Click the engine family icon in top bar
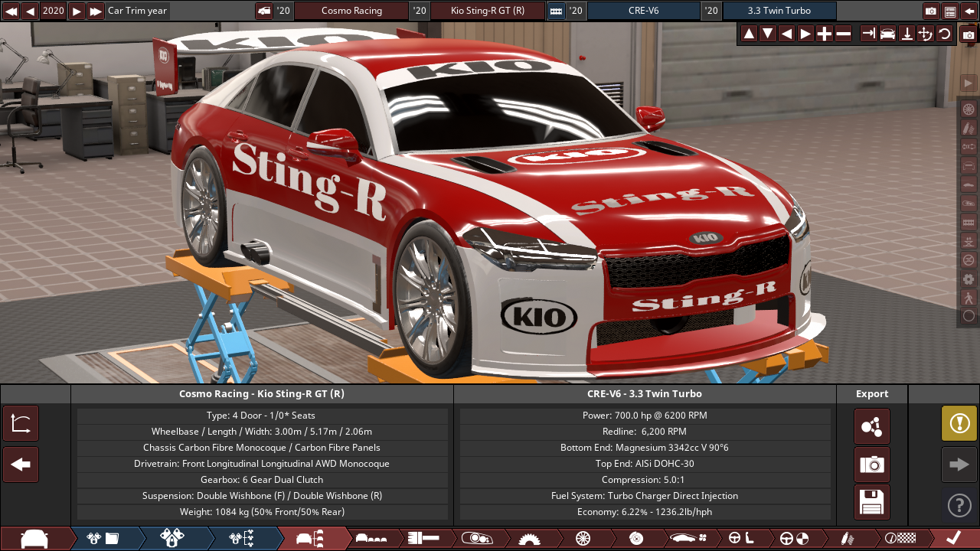Viewport: 980px width, 551px height. 556,11
